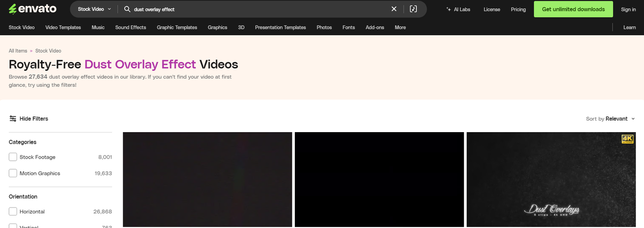Click the Orientation heading

[x=23, y=196]
